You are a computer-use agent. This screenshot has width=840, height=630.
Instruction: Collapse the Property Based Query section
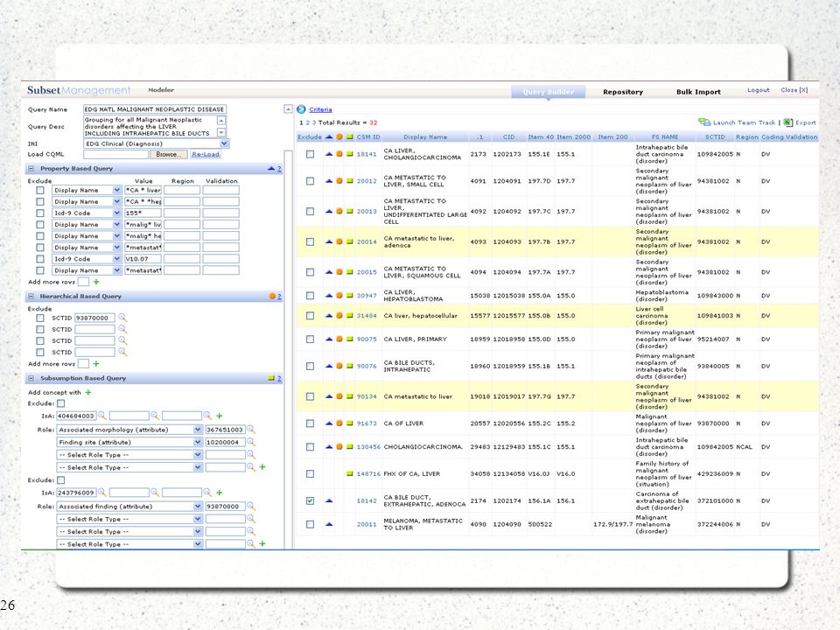(31, 169)
